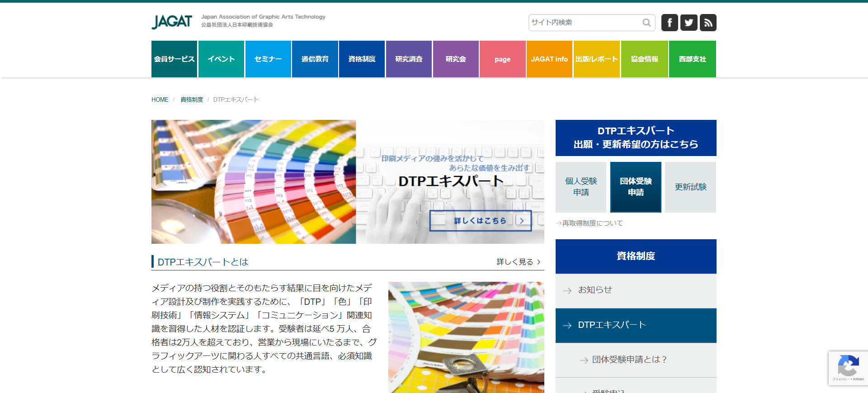Open the イベント menu
Viewport: 868px width, 393px height.
(221, 59)
